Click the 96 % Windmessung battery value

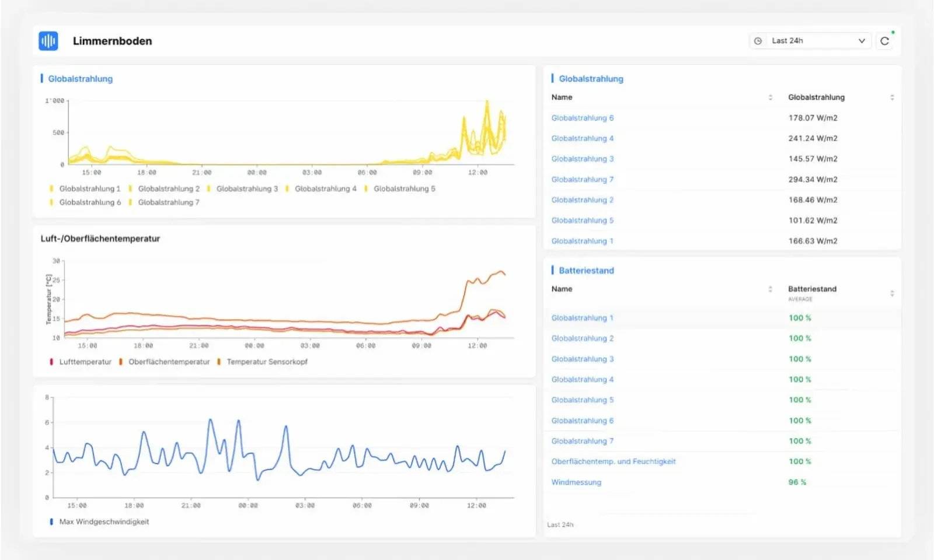797,482
